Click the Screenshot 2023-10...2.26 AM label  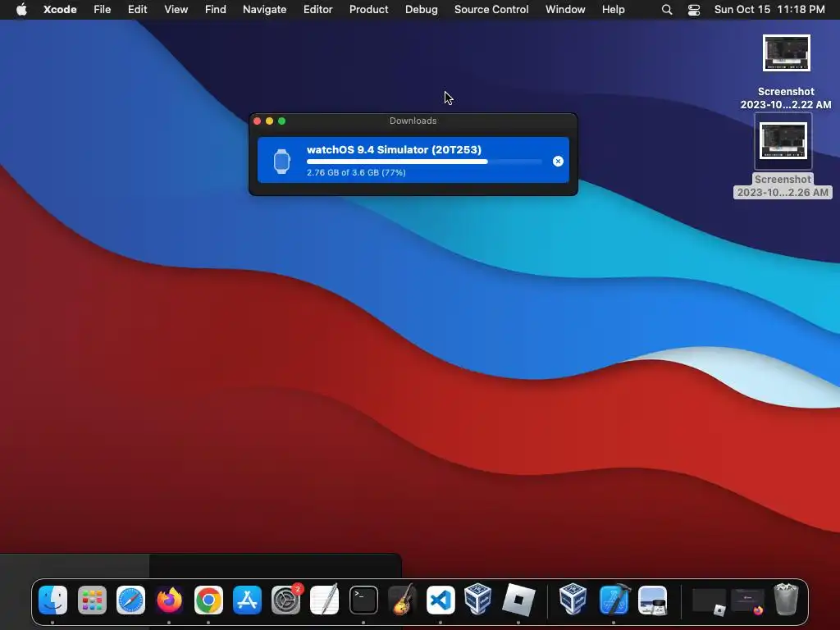[x=783, y=186]
